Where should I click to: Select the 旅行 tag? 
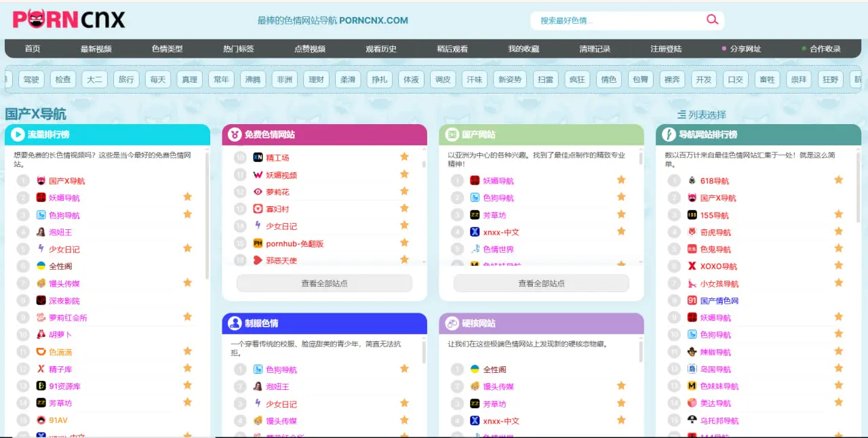[126, 79]
